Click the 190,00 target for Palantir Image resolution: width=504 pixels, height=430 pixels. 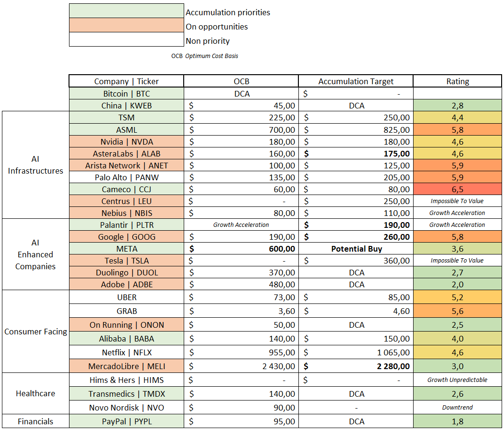pos(356,225)
